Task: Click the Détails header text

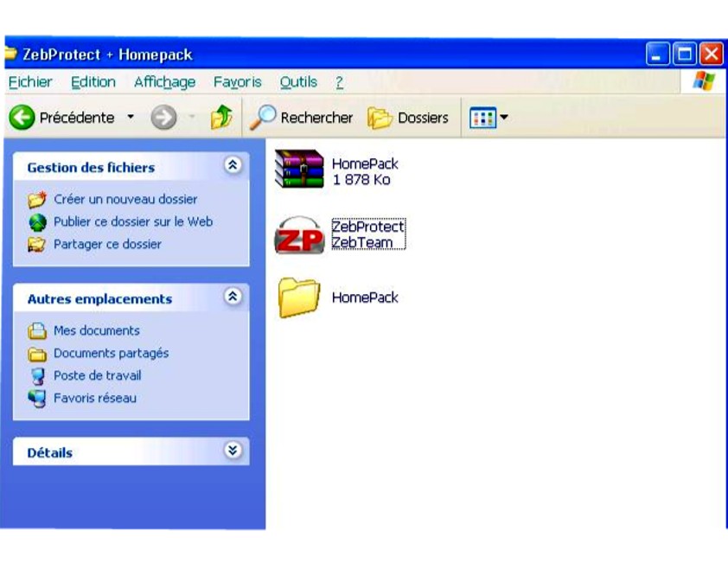Action: point(49,453)
